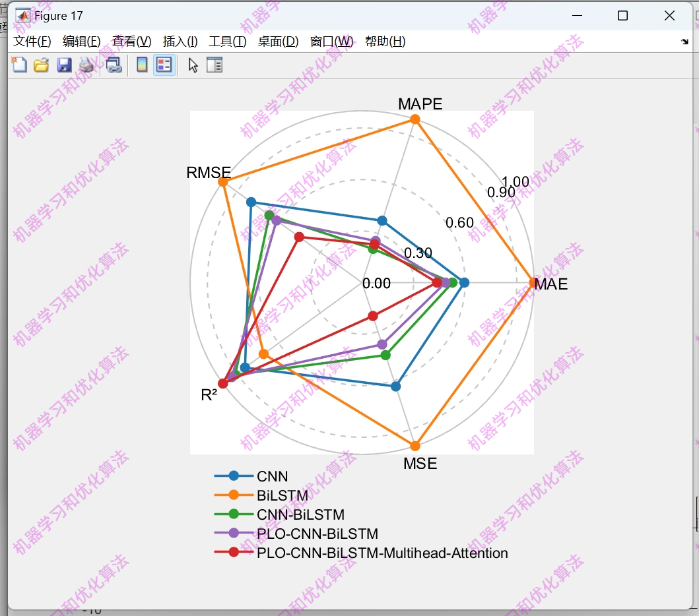699x616 pixels.
Task: Click the RMSE axis label
Action: pos(209,172)
